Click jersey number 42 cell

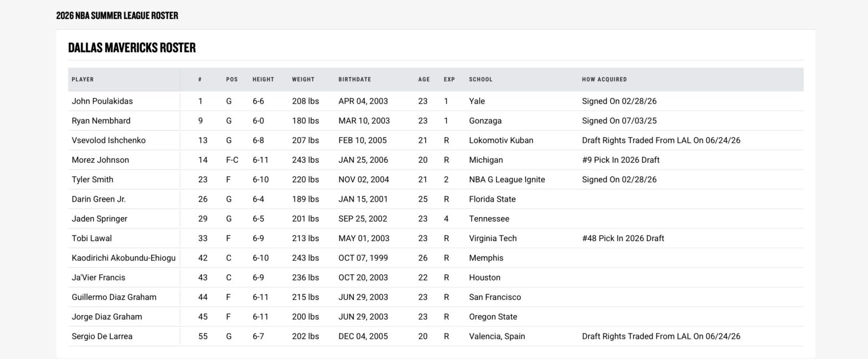[203, 258]
